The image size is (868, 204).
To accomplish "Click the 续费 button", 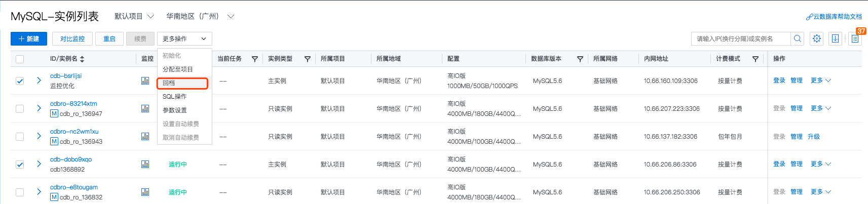I will pyautogui.click(x=140, y=38).
